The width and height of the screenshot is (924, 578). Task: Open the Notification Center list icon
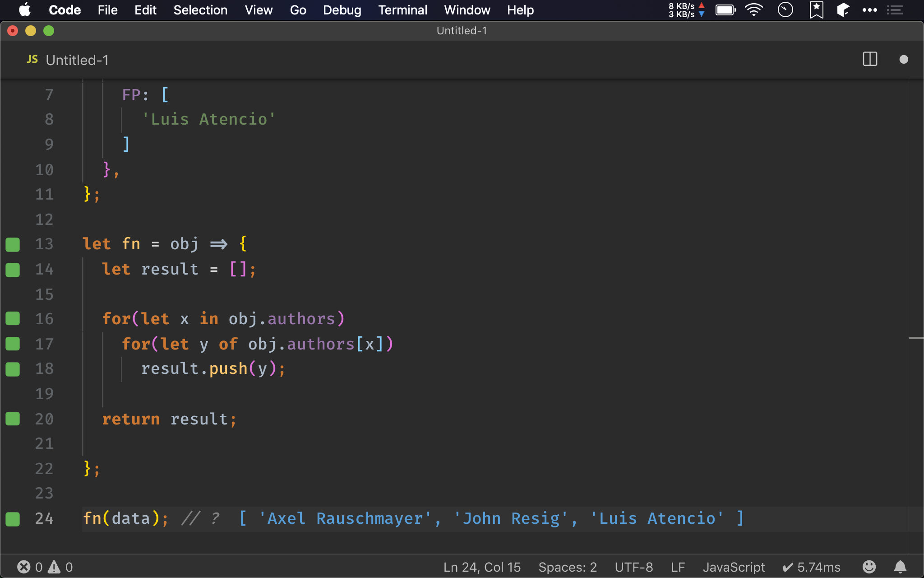click(895, 10)
